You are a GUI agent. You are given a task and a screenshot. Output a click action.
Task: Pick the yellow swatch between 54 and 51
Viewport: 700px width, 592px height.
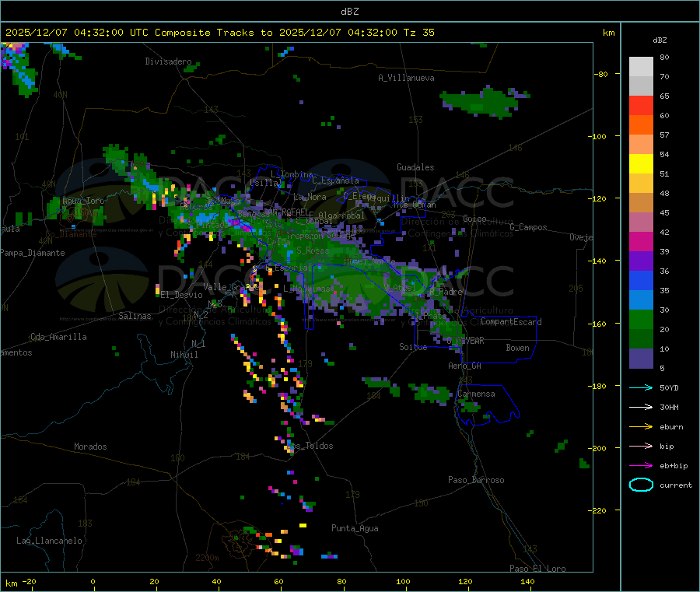click(641, 164)
